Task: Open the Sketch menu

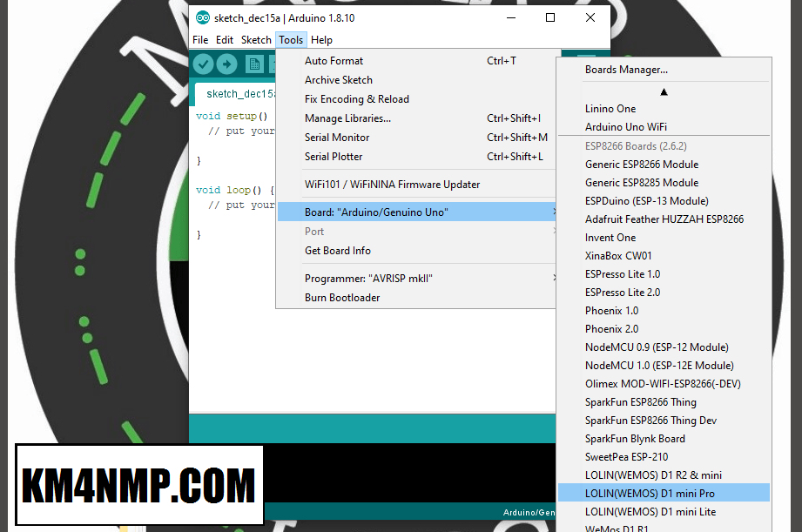Action: pos(256,40)
